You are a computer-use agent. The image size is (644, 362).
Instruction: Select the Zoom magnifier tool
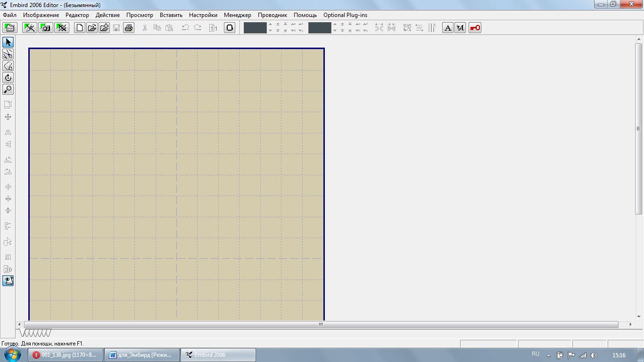click(x=8, y=90)
